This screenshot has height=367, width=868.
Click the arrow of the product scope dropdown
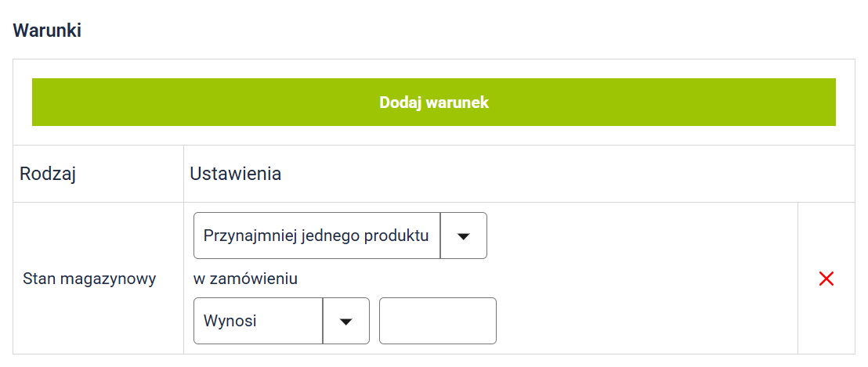tap(463, 236)
